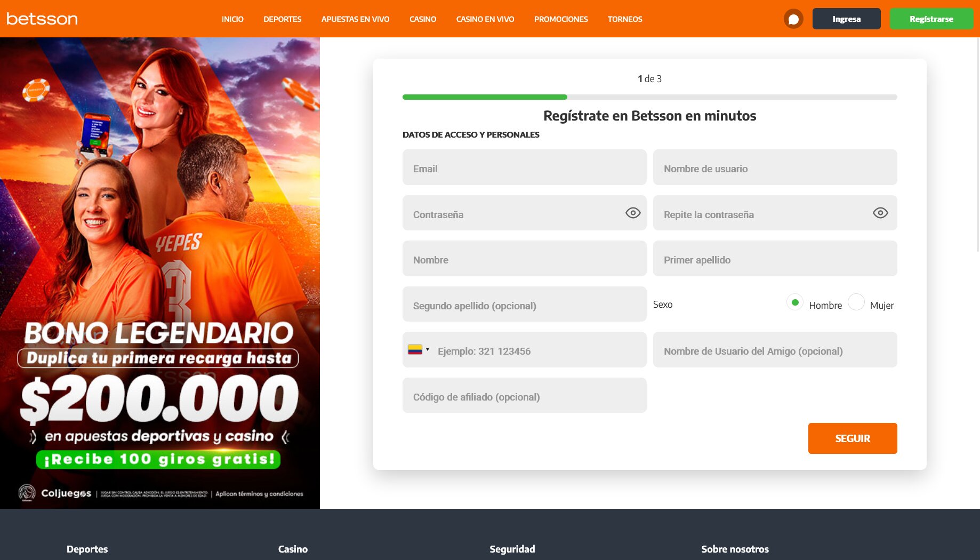Click the Sobre nosotros footer heading

(x=735, y=549)
